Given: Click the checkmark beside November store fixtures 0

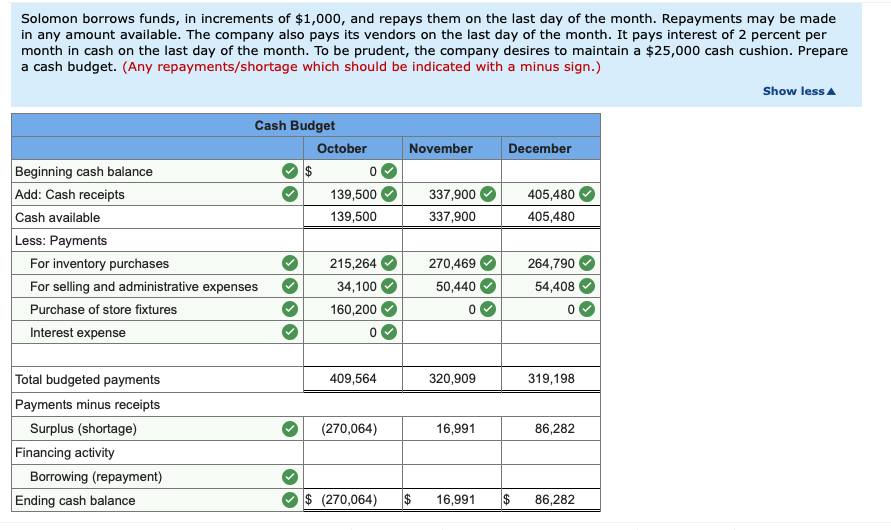Looking at the screenshot, I should click(x=488, y=309).
